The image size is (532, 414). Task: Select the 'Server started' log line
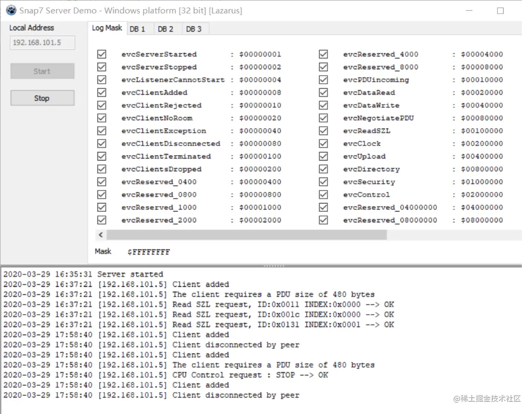pos(83,274)
